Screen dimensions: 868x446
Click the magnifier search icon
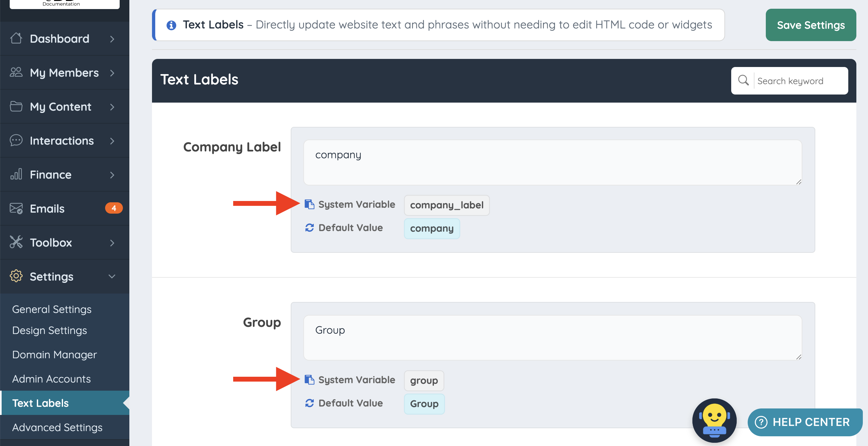(743, 81)
